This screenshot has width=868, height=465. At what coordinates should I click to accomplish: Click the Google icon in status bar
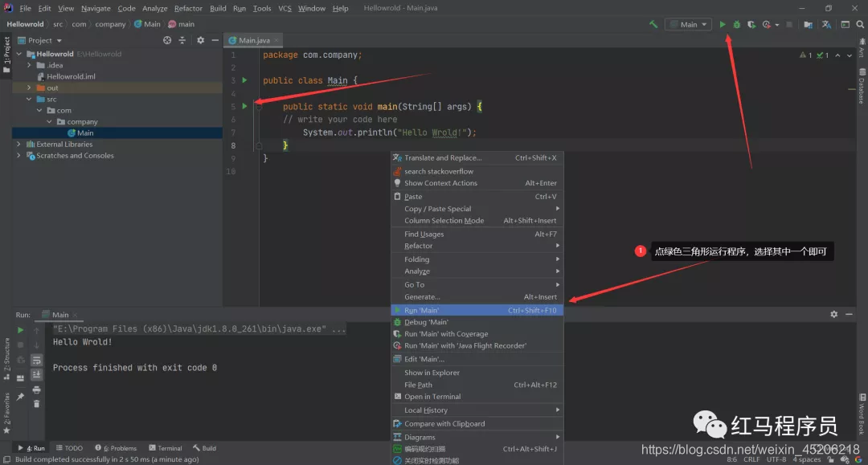click(858, 459)
